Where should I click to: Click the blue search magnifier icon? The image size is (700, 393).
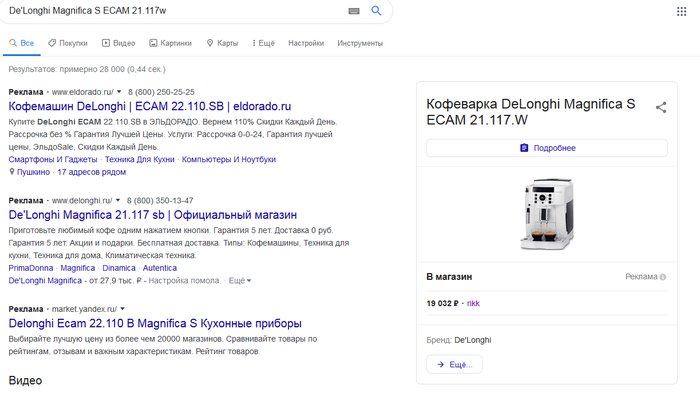pyautogui.click(x=376, y=11)
